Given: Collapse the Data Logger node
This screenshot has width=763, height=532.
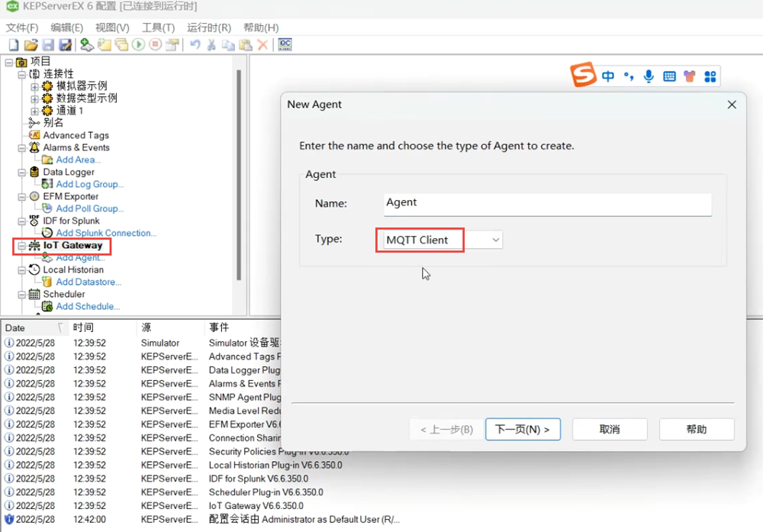Looking at the screenshot, I should 22,172.
